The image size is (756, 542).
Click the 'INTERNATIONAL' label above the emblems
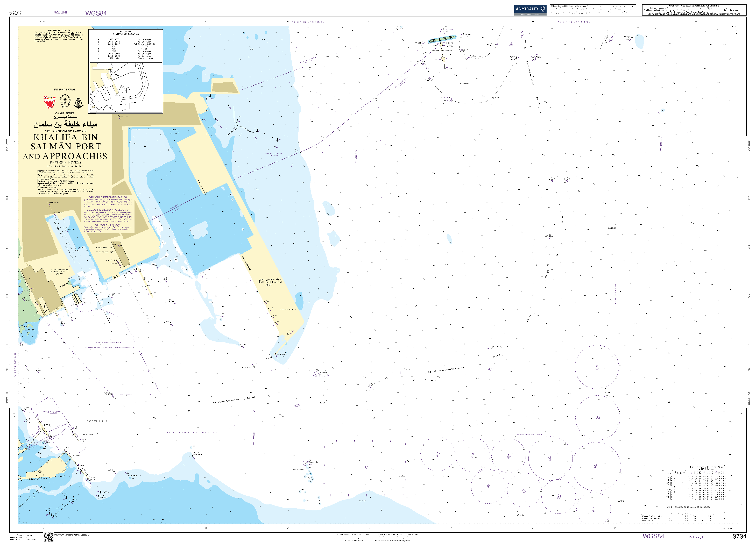65,90
